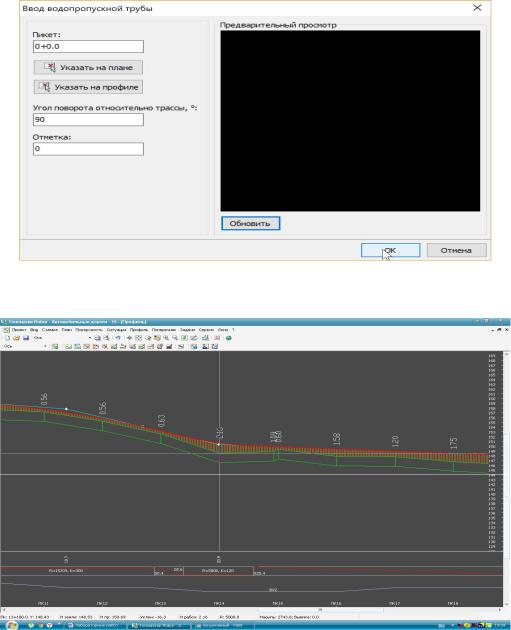Screen dimensions: 511x630
Task: Open the Поверхность menu
Action: pos(89,329)
